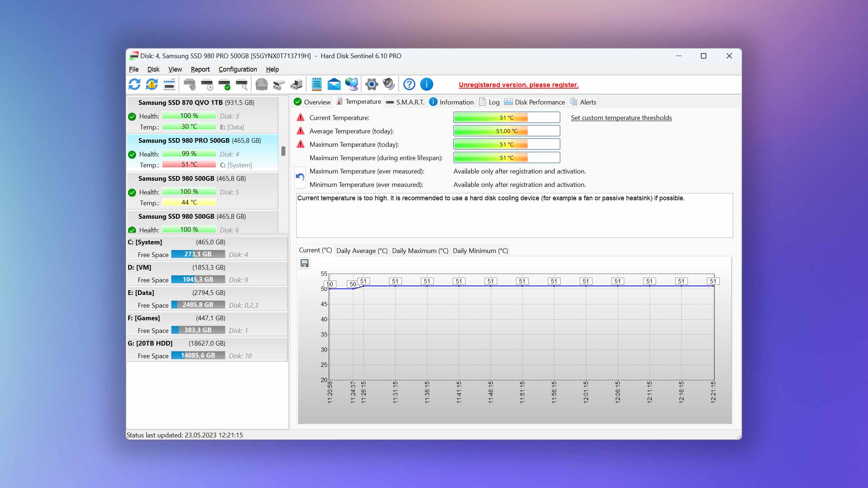Open the Disk menu
The width and height of the screenshot is (868, 488).
[153, 69]
